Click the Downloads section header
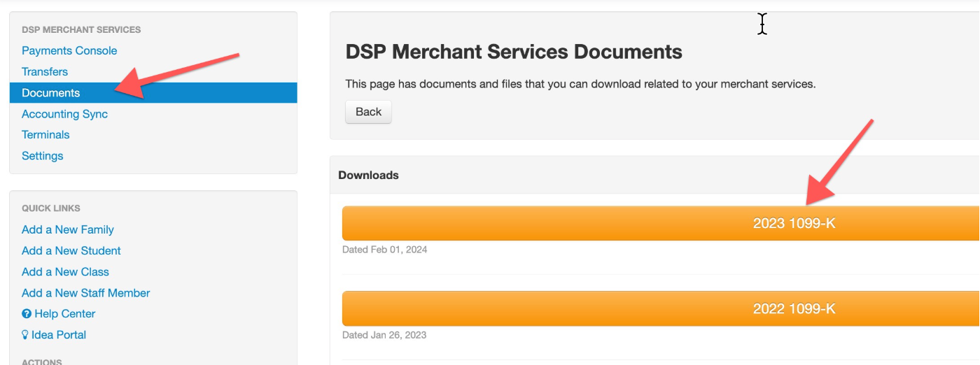 (x=368, y=176)
